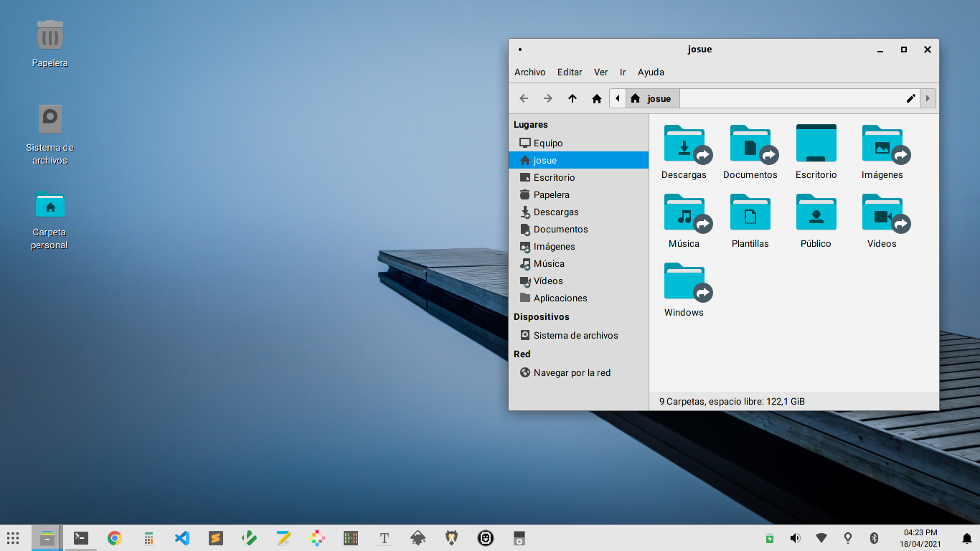
Task: Open the Música folder icon
Action: 684,212
